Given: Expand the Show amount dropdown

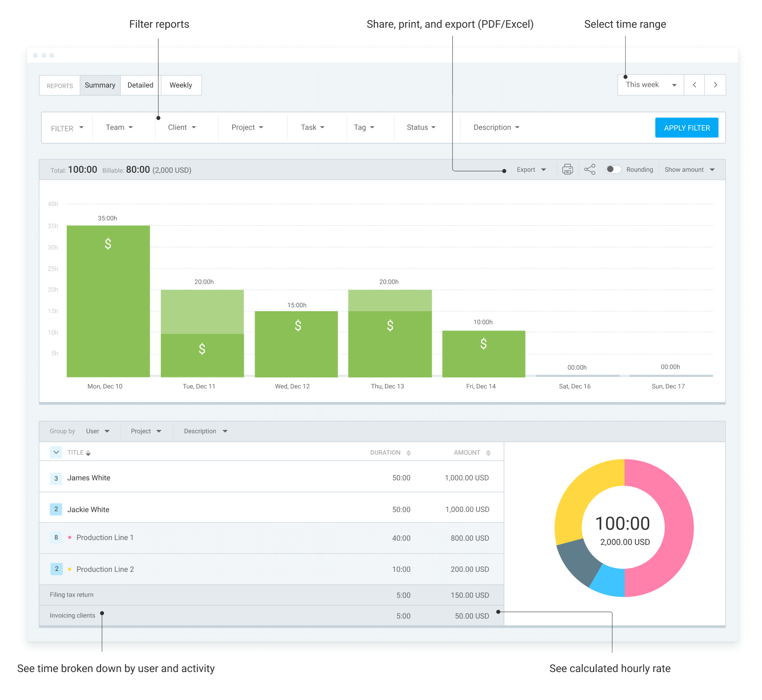Looking at the screenshot, I should tap(689, 169).
